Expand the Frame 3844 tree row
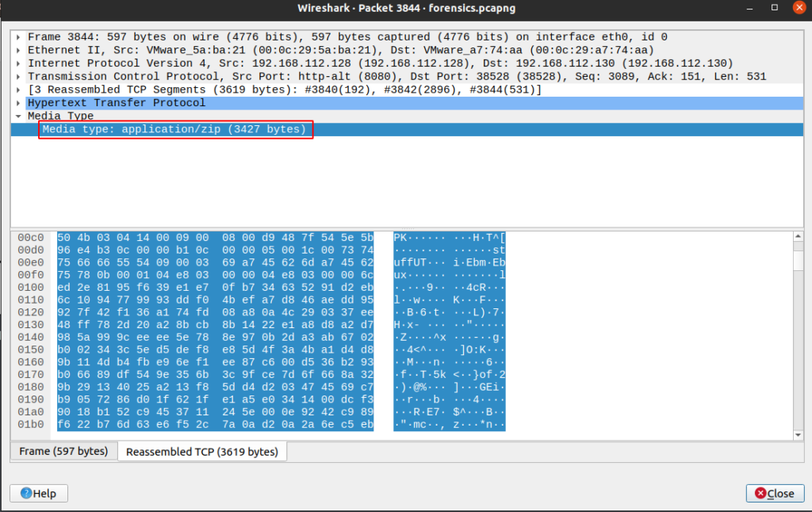The image size is (812, 512). click(x=19, y=37)
